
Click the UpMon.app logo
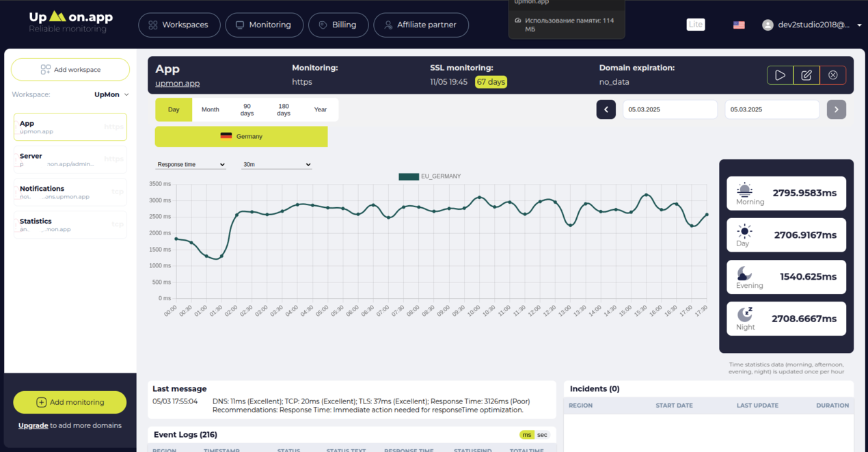point(71,21)
